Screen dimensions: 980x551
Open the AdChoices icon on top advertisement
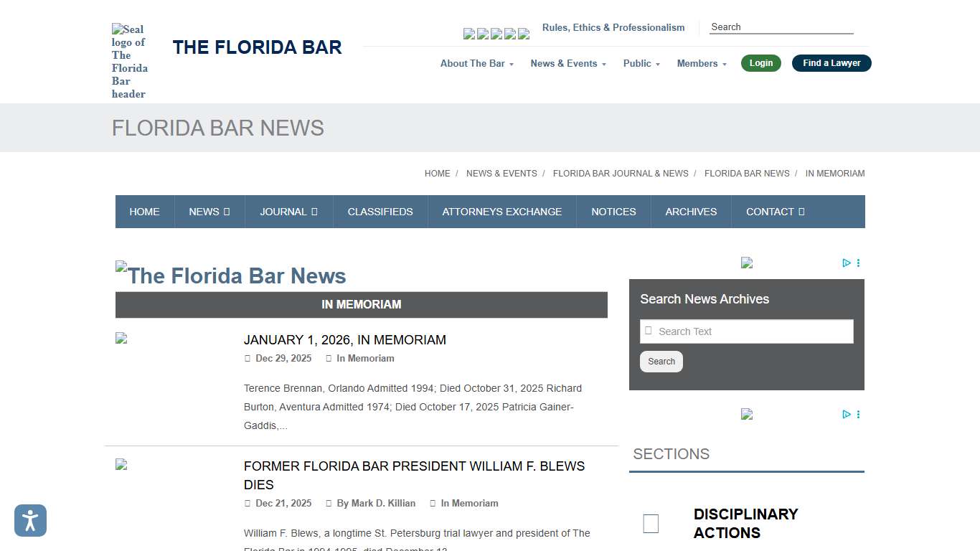pos(847,263)
